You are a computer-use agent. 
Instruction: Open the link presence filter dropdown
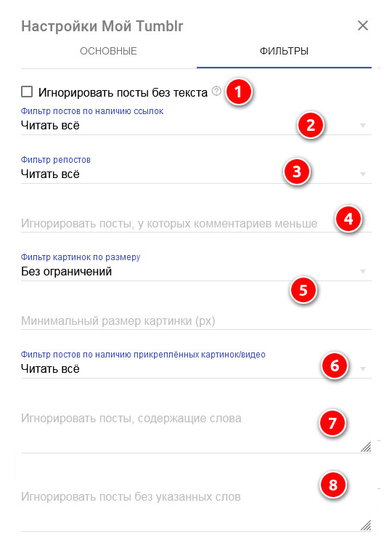click(196, 125)
